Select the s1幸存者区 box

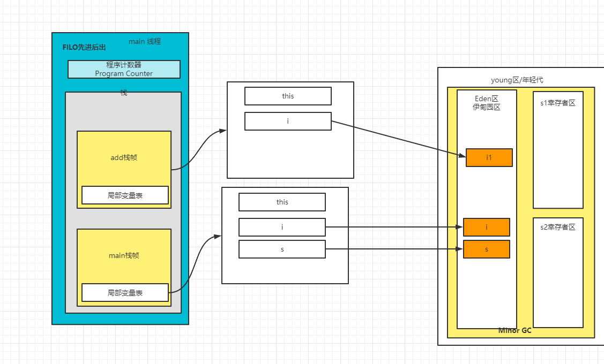tap(558, 150)
